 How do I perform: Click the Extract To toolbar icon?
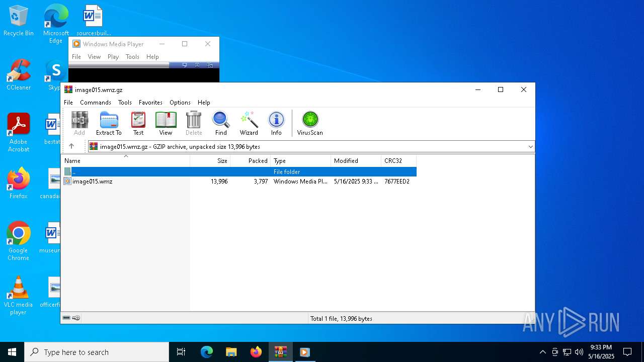pyautogui.click(x=109, y=123)
